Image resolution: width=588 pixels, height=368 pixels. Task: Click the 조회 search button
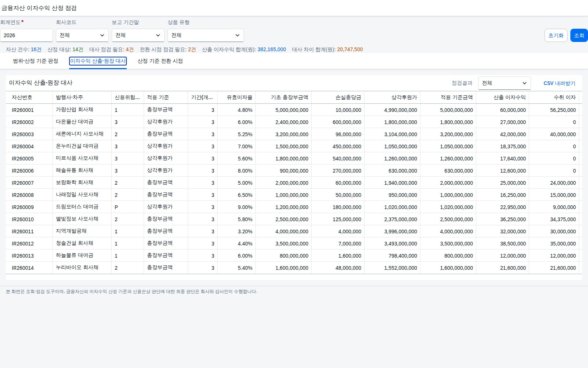tap(579, 35)
